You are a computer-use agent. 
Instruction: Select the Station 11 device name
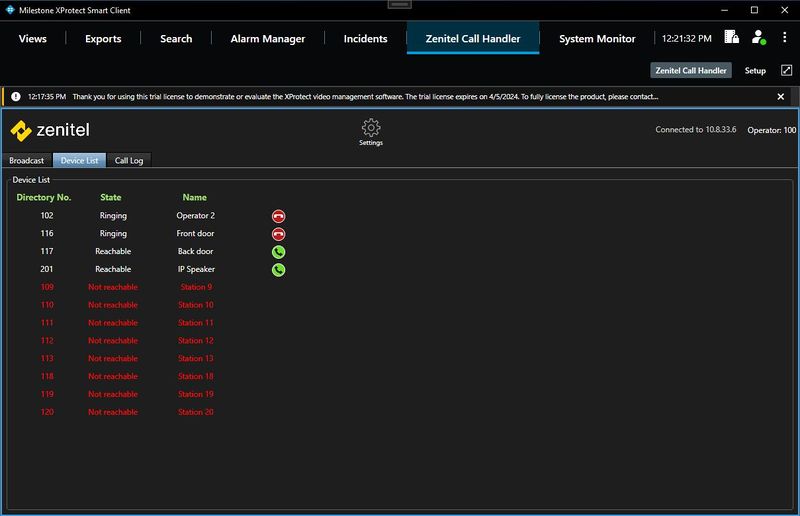click(196, 323)
